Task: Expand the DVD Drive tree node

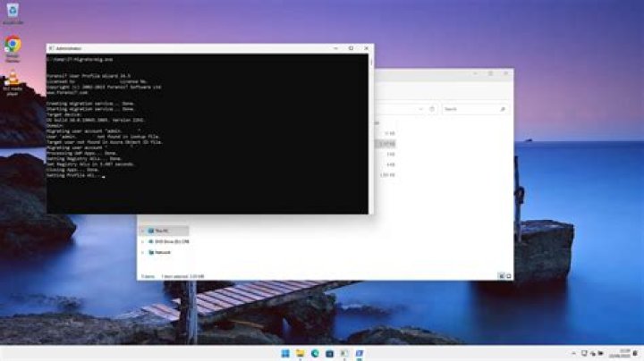Action: click(142, 241)
